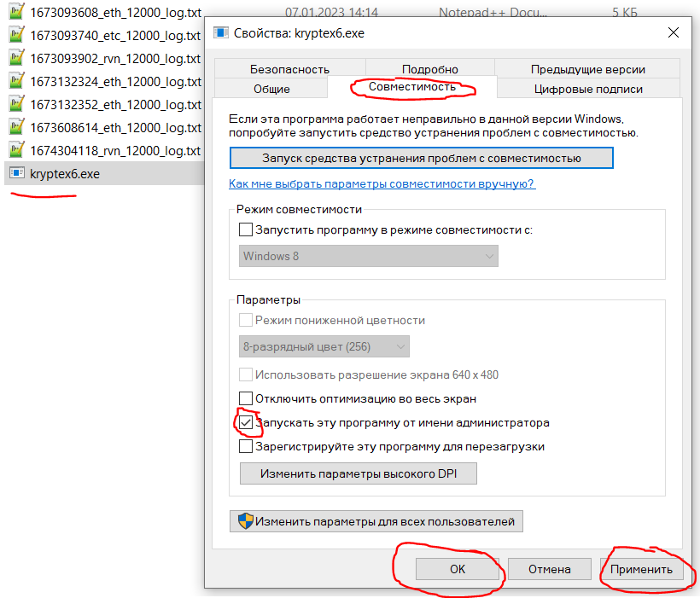Screen dimensions: 700x598
Task: Uncheck run as administrator checkbox
Action: 246,422
